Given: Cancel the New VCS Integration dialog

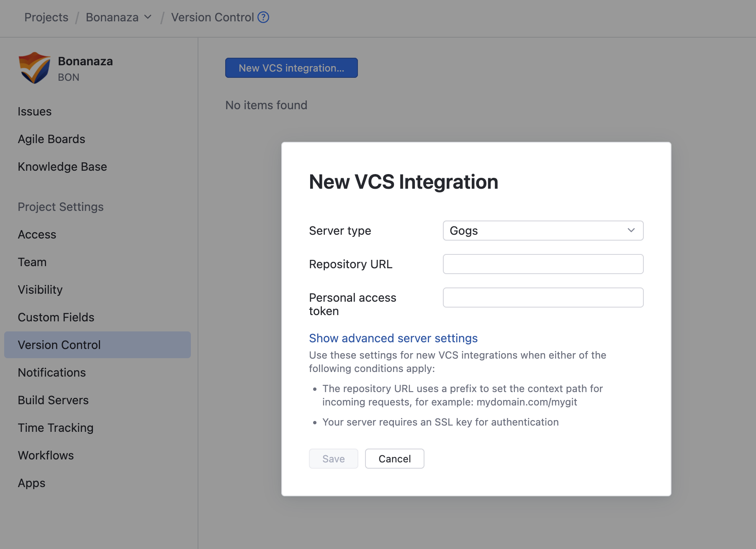Looking at the screenshot, I should point(394,459).
